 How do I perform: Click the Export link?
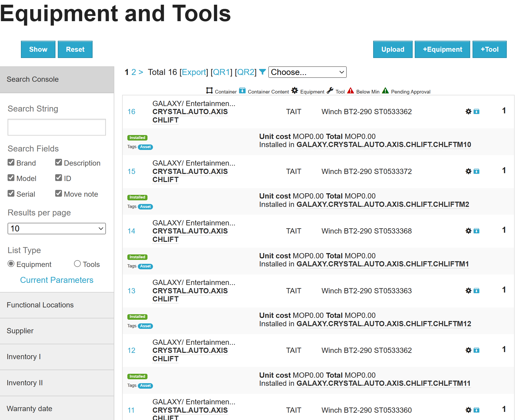click(194, 72)
